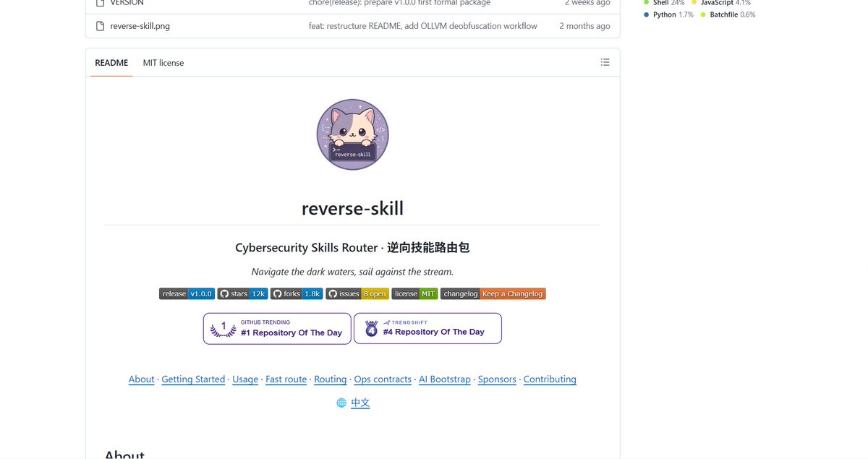This screenshot has width=868, height=459.
Task: Jump to the Getting Started link
Action: [x=193, y=379]
